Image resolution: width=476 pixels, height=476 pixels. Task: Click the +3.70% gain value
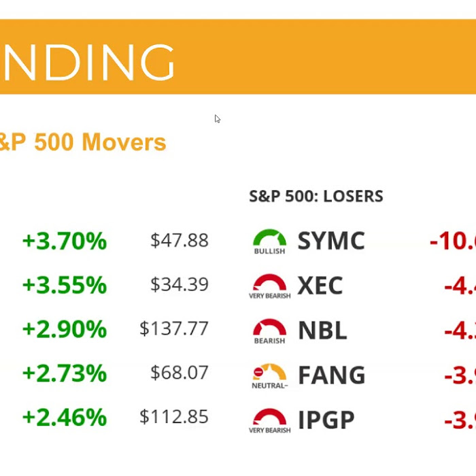[x=65, y=241]
